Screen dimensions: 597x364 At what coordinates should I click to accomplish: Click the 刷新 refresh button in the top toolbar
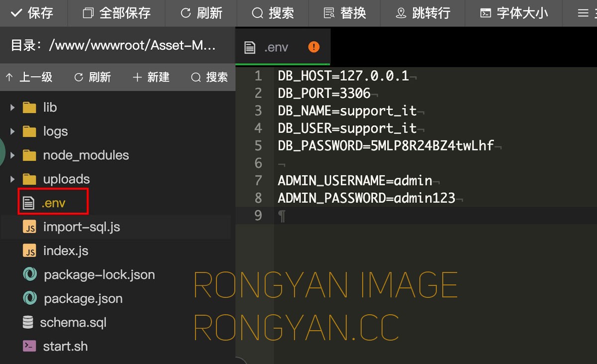[201, 13]
